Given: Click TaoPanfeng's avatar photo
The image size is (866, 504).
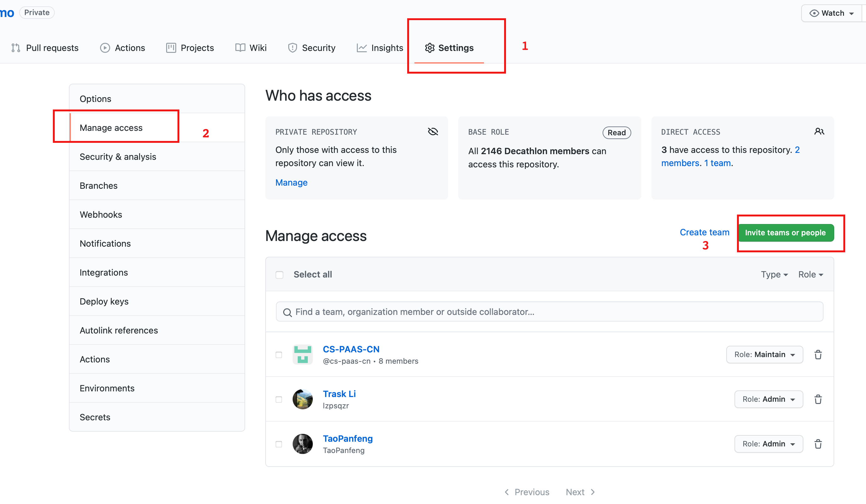Looking at the screenshot, I should 302,444.
